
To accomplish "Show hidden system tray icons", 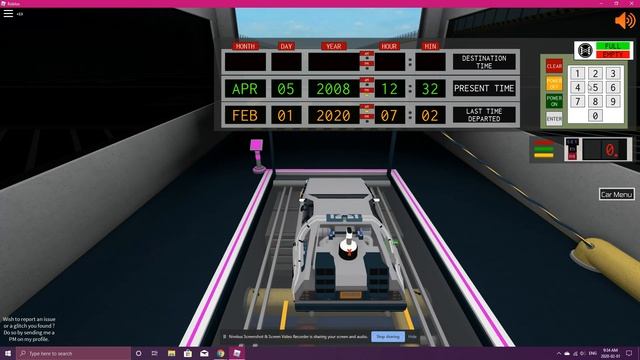I will click(x=559, y=353).
